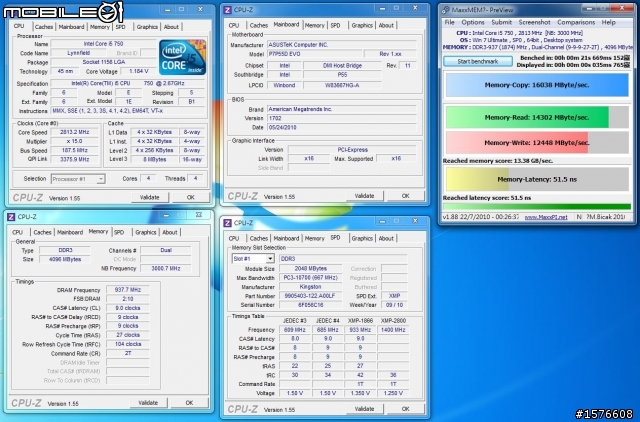Click the Max Bandwidth PC3-10700 field
The width and height of the screenshot is (640, 422).
(310, 278)
